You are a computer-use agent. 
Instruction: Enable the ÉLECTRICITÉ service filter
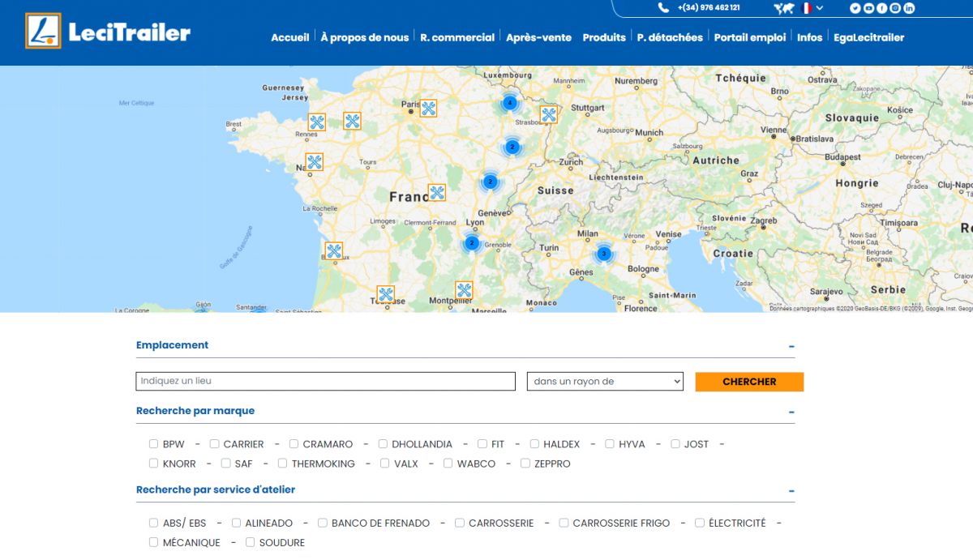(700, 523)
